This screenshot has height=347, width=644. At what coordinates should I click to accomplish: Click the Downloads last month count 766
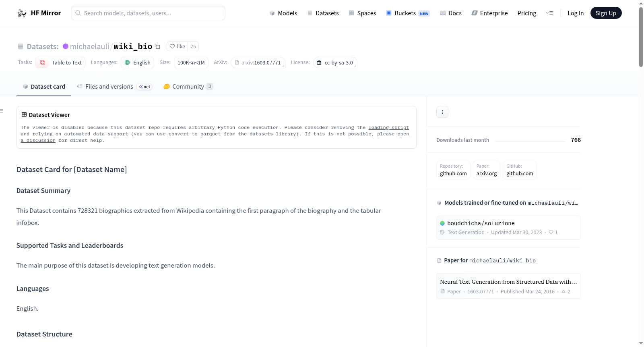pos(576,140)
